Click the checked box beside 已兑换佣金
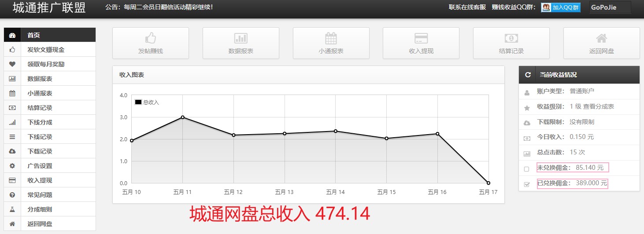Screen dimensions: 644x234 [527, 184]
